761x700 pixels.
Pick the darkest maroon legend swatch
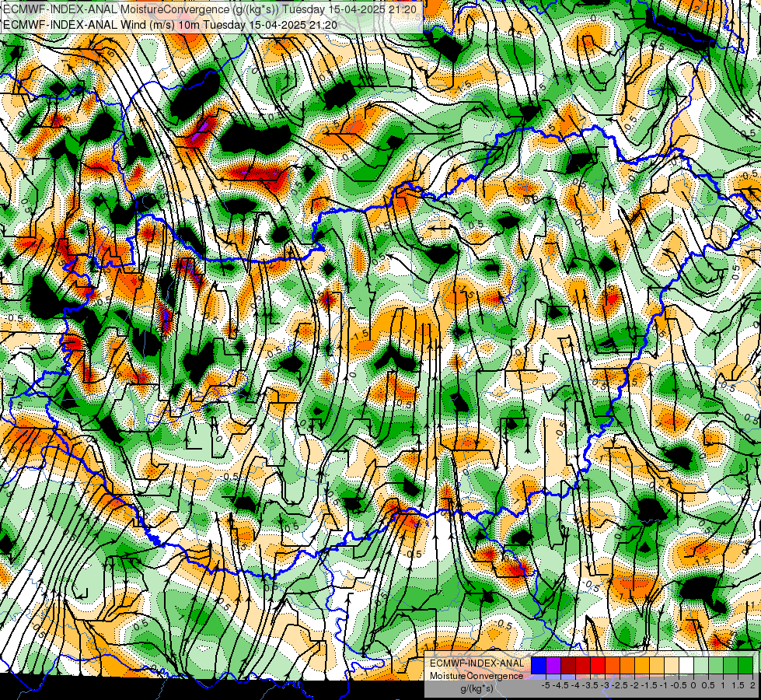click(568, 666)
